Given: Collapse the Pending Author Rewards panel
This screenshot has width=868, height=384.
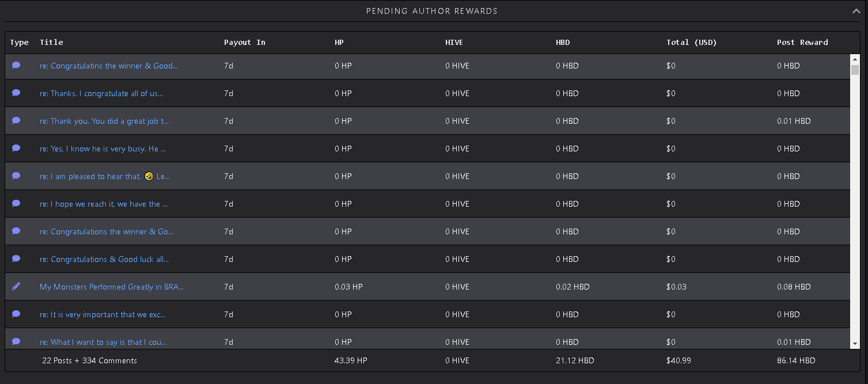Looking at the screenshot, I should [856, 10].
